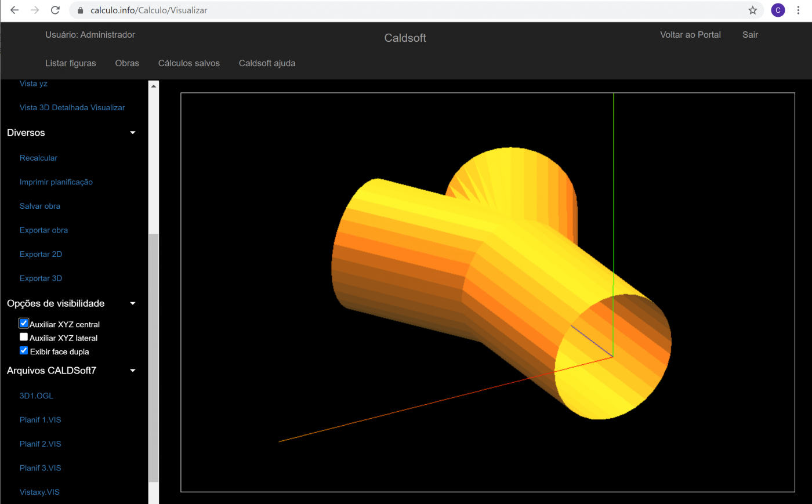Enable Auxiliar XYZ lateral checkbox

[24, 337]
